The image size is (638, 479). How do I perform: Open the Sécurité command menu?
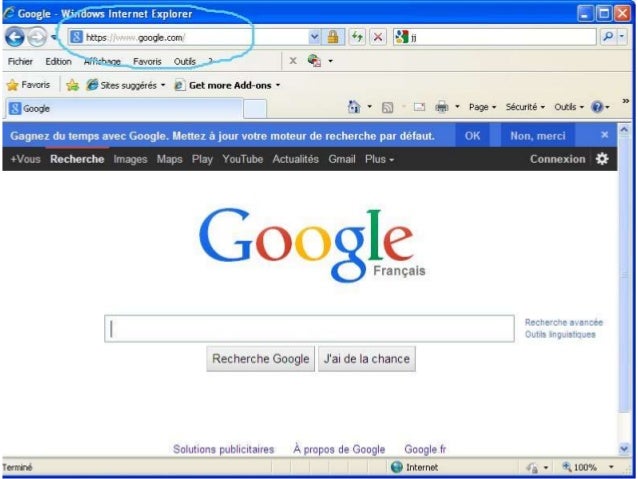click(x=525, y=107)
